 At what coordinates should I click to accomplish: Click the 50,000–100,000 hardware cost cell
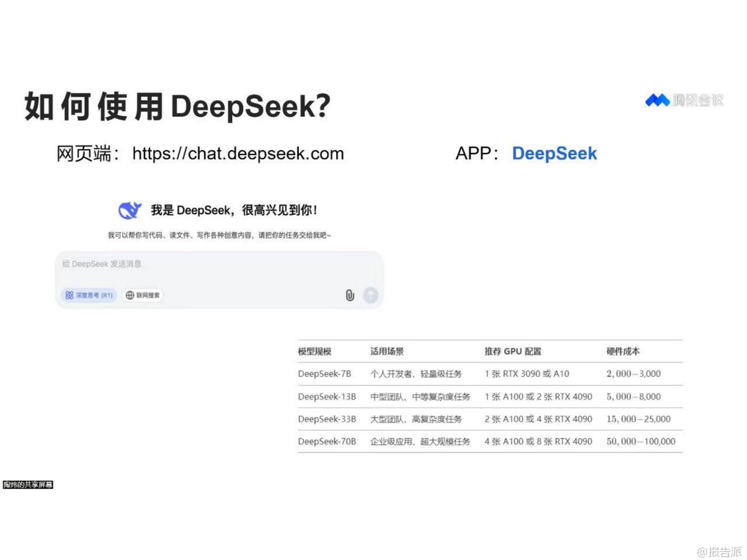pyautogui.click(x=641, y=441)
